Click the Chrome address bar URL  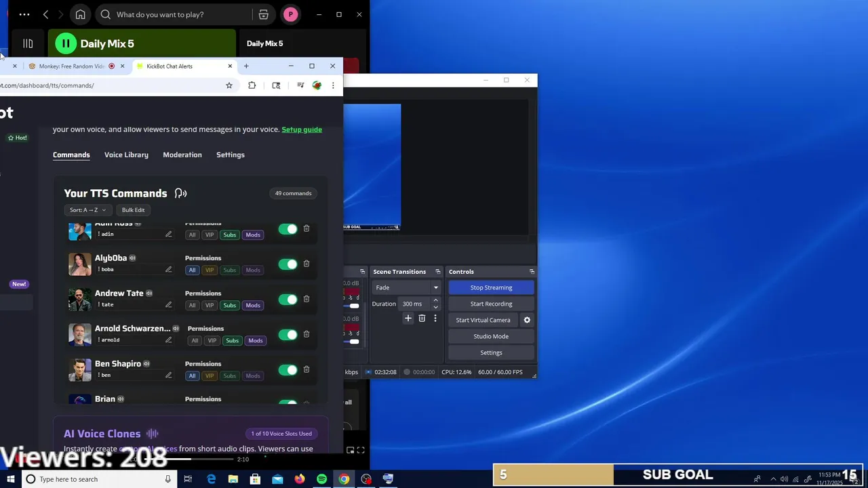point(47,85)
